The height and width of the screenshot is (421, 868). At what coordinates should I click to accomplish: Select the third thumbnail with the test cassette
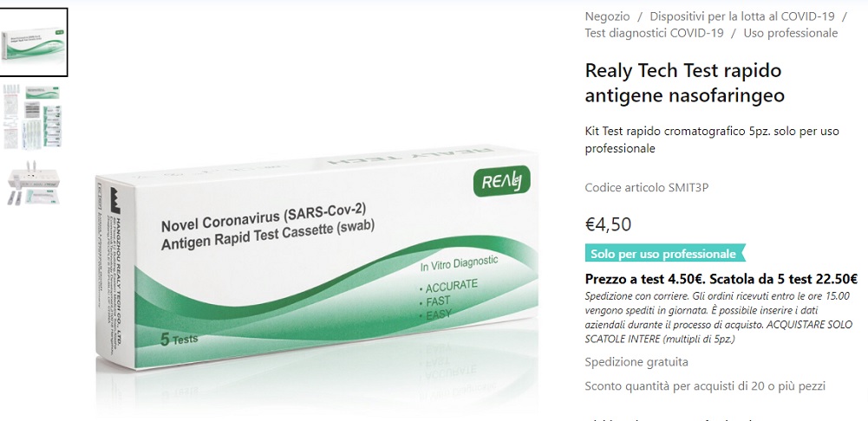point(33,183)
